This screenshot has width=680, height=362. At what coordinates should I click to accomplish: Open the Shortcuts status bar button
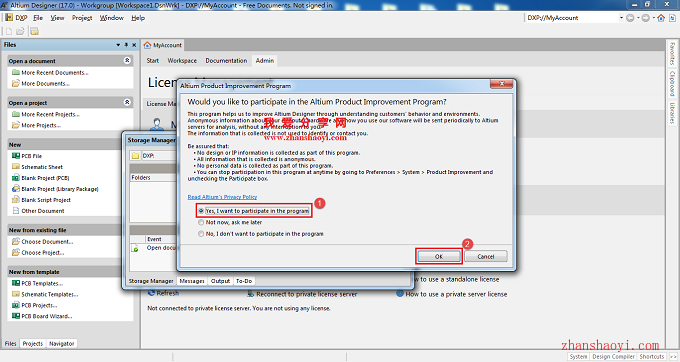(652, 356)
